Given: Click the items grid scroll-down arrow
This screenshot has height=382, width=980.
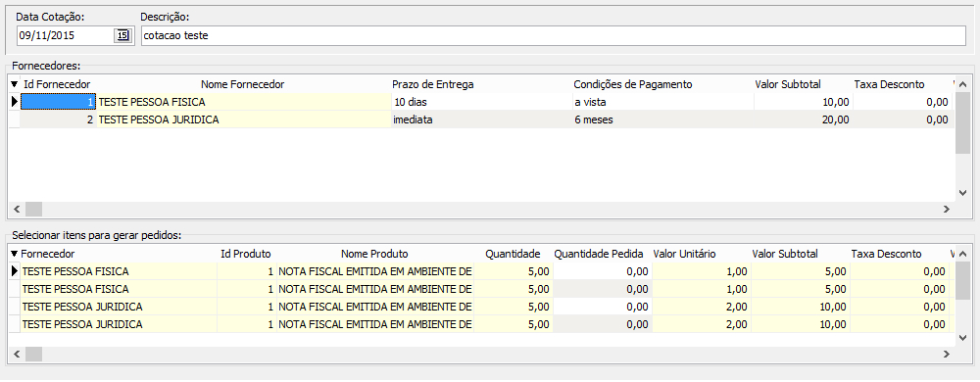Looking at the screenshot, I should point(963,338).
